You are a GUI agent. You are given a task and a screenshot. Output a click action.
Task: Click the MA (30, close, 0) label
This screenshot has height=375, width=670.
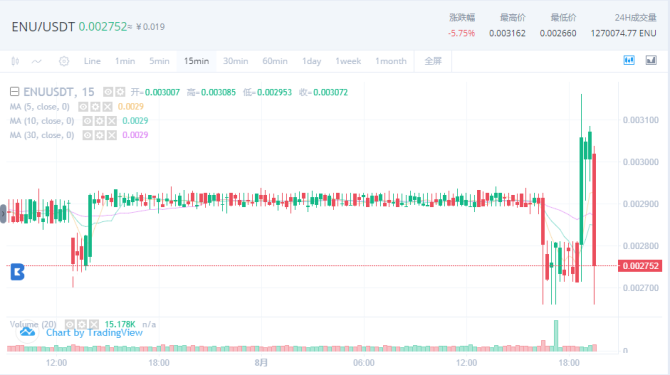click(41, 135)
